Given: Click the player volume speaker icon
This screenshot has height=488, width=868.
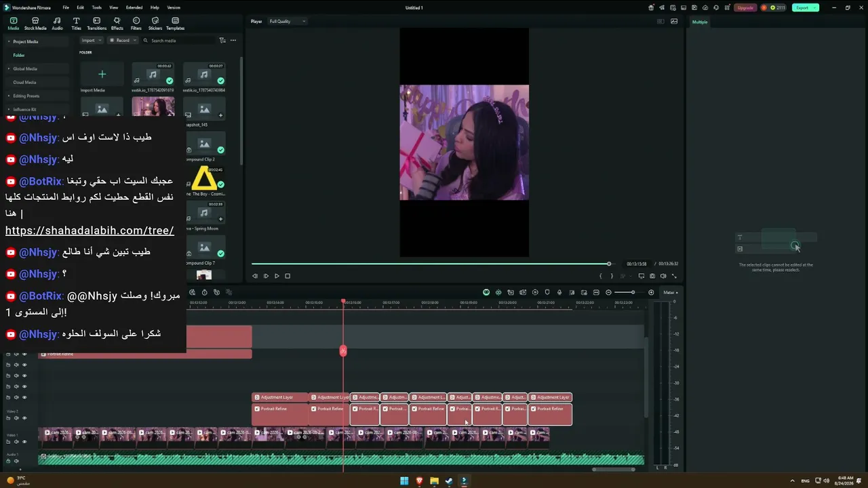Looking at the screenshot, I should (663, 276).
